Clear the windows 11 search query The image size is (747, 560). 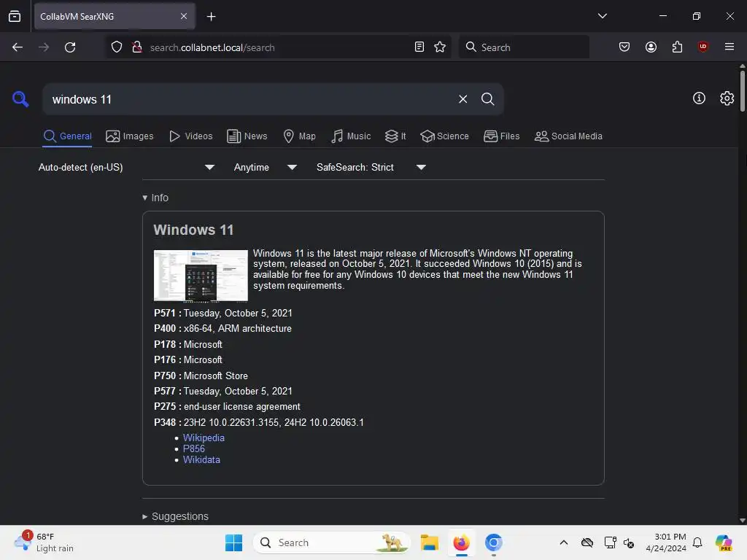tap(462, 99)
